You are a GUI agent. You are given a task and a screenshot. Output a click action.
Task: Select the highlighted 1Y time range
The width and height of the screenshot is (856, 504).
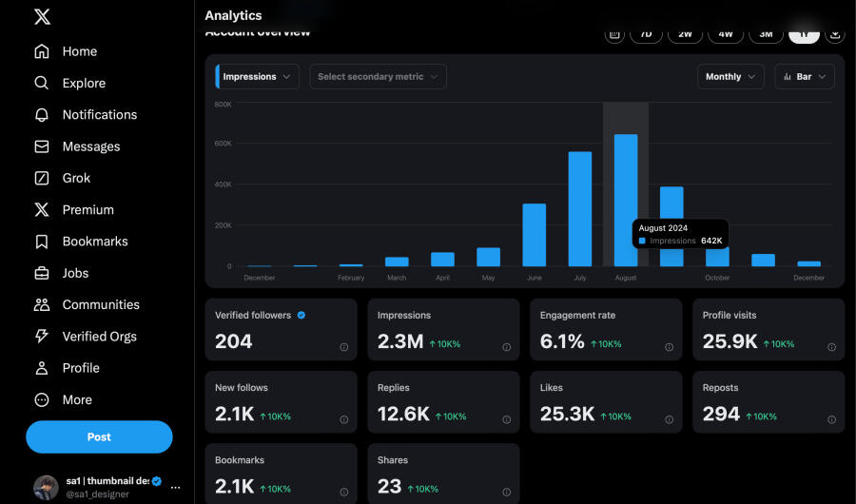click(x=804, y=34)
